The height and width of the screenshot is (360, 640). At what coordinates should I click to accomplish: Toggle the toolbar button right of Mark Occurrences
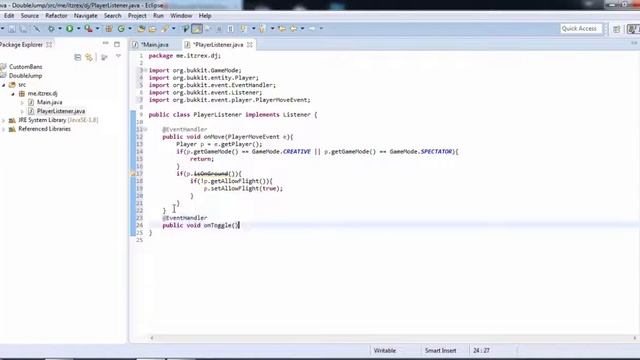point(207,29)
